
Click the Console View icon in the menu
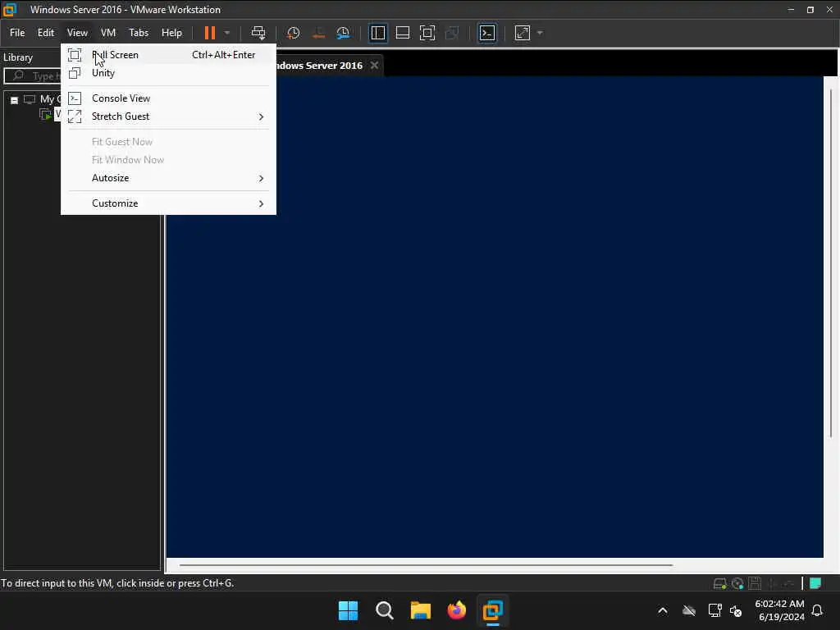point(75,98)
